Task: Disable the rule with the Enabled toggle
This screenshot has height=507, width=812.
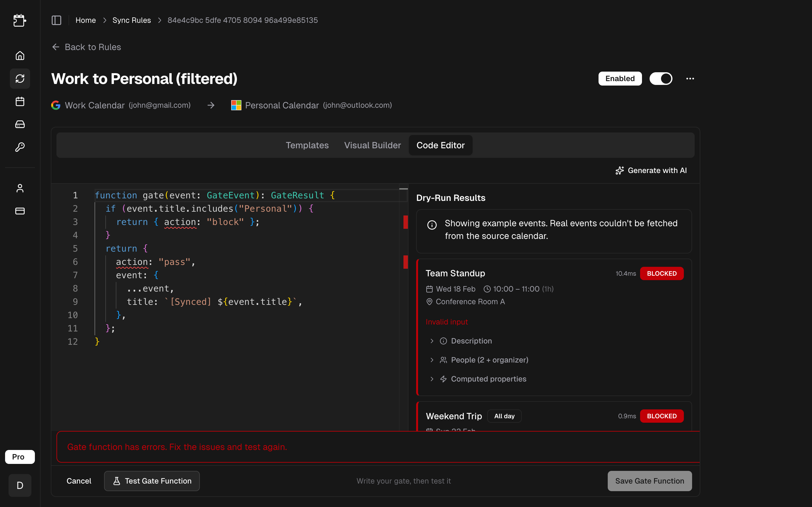Action: point(661,79)
